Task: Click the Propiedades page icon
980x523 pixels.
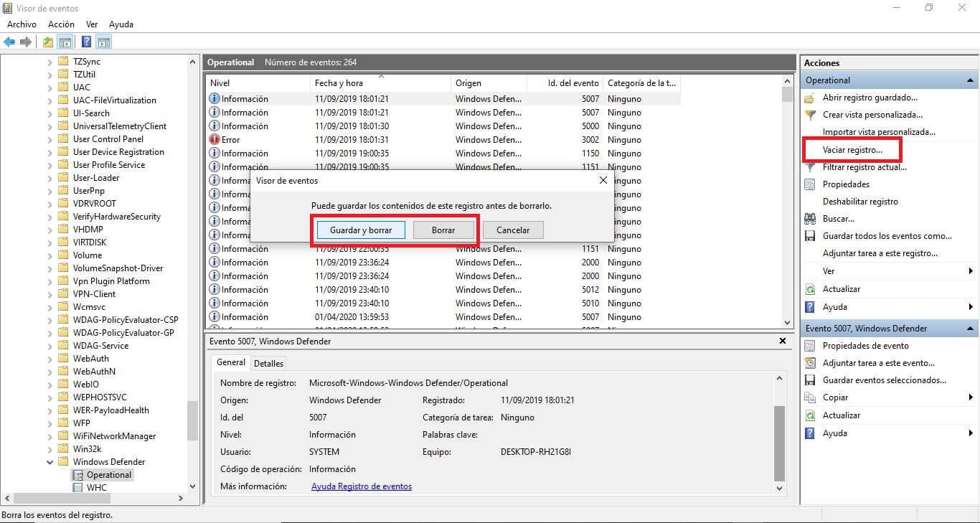Action: click(x=810, y=184)
